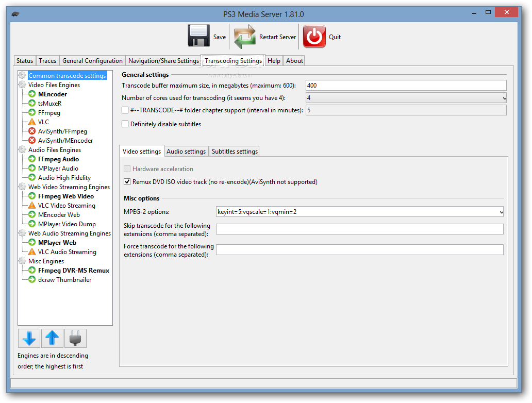
Task: Open the MPEG-2 options combo box arrow
Action: click(x=501, y=212)
